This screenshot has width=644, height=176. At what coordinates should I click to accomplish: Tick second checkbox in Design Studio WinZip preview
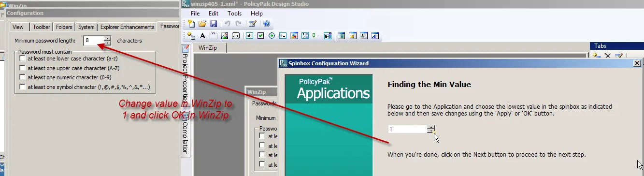pyautogui.click(x=262, y=146)
